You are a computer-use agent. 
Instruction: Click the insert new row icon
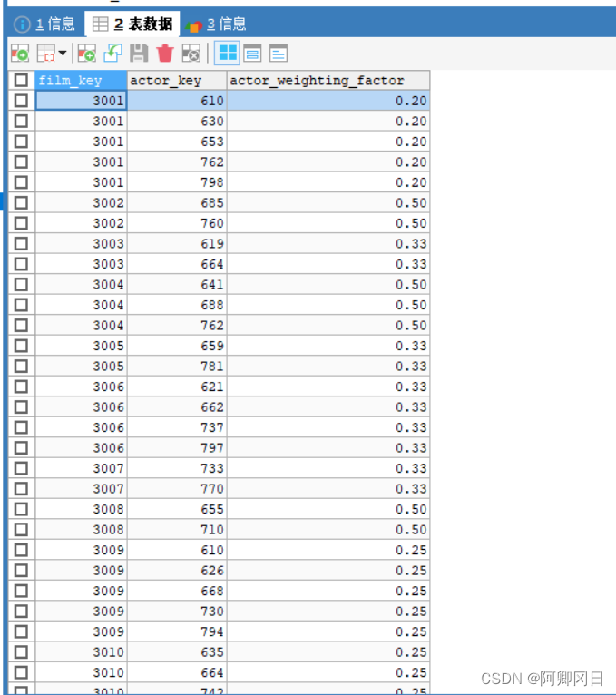pyautogui.click(x=87, y=54)
